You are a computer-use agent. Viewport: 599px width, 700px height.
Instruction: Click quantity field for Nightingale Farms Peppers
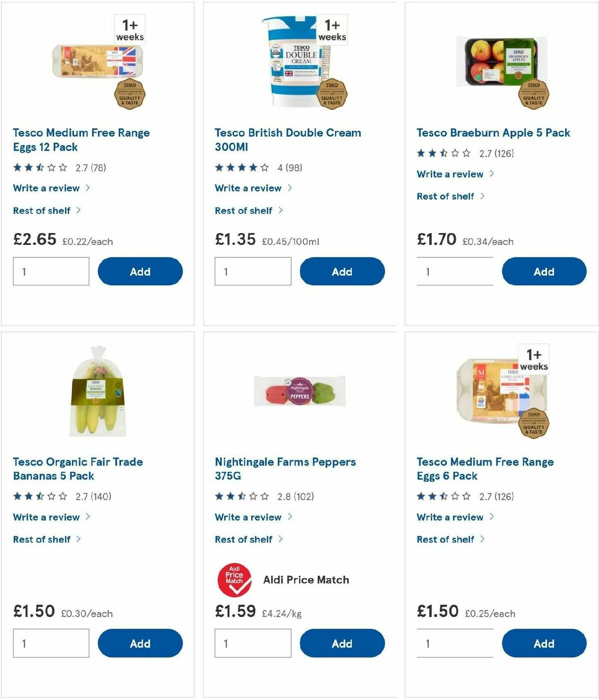[253, 643]
